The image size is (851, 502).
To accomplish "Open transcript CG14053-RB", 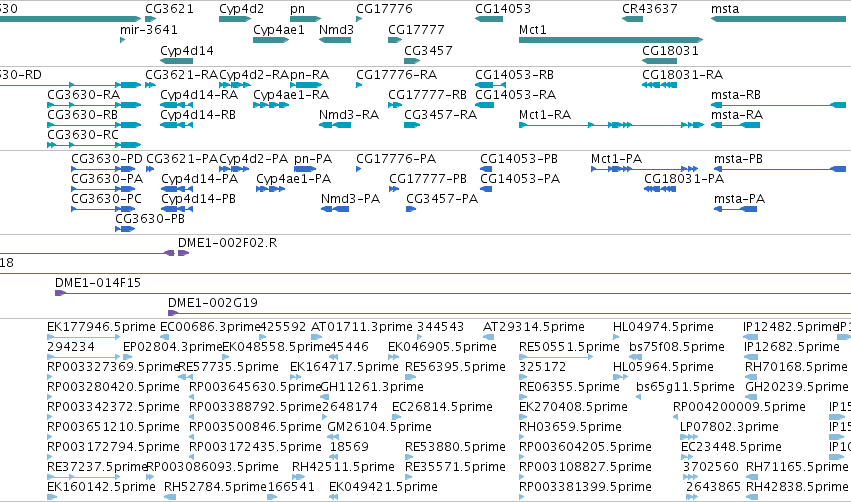I will click(515, 74).
